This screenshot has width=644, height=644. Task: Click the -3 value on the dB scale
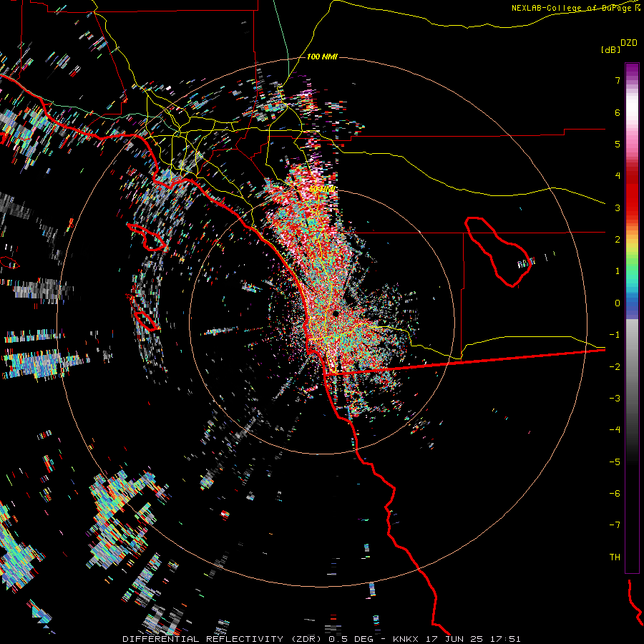615,399
